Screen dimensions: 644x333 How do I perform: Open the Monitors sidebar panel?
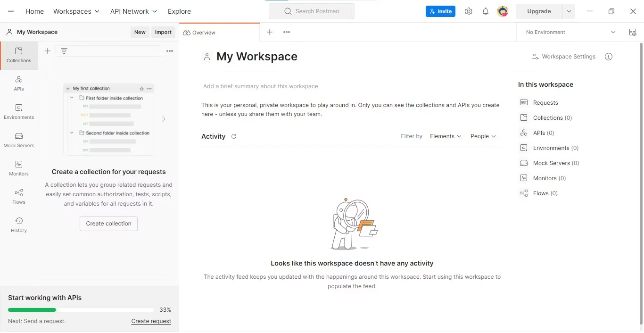tap(19, 168)
